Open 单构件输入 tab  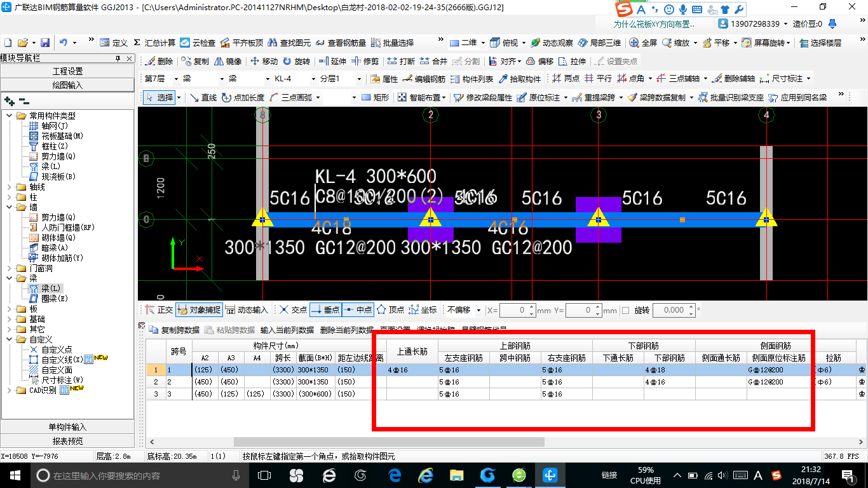[67, 427]
